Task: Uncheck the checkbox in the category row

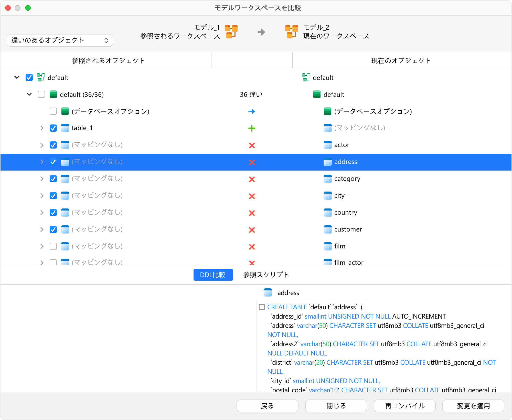Action: (53, 179)
